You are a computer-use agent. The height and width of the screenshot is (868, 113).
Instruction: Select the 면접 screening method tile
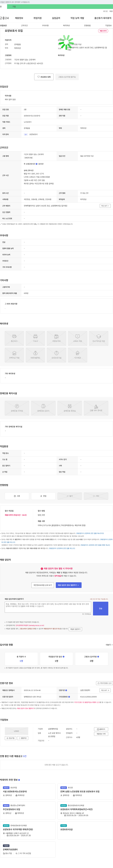43,496
